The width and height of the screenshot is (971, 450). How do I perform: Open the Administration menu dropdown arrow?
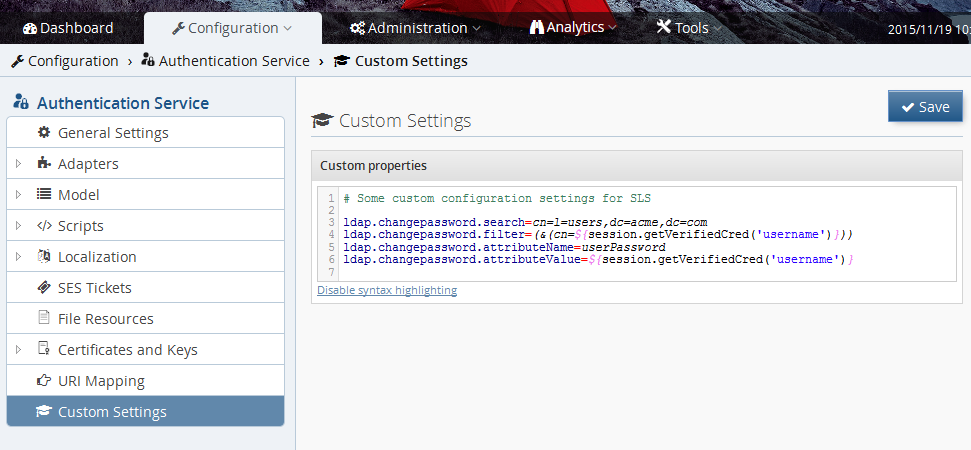pos(476,28)
